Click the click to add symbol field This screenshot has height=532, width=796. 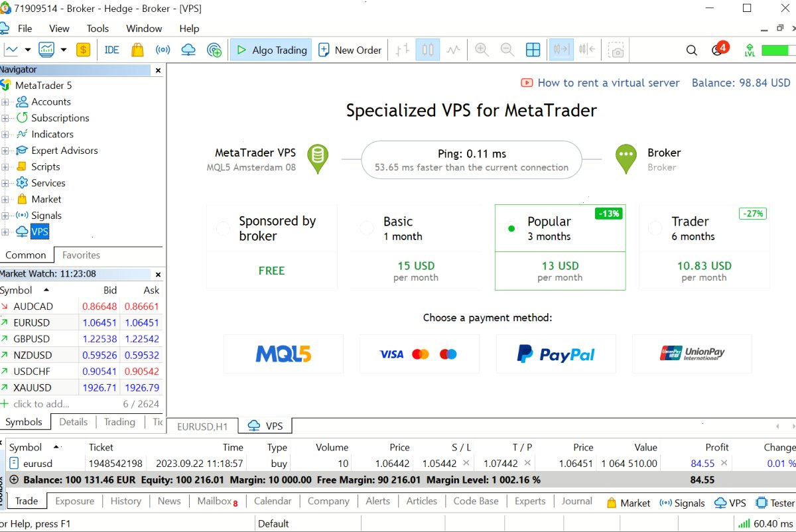coord(41,404)
